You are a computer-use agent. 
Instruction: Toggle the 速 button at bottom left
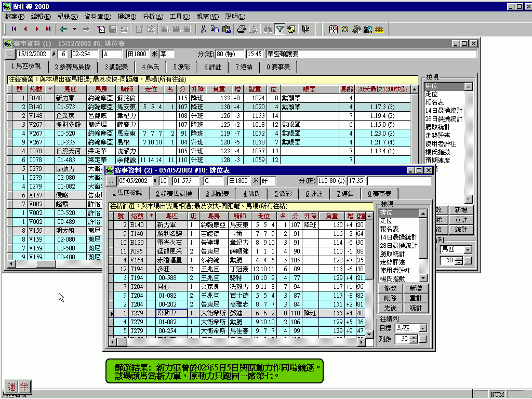pos(12,387)
